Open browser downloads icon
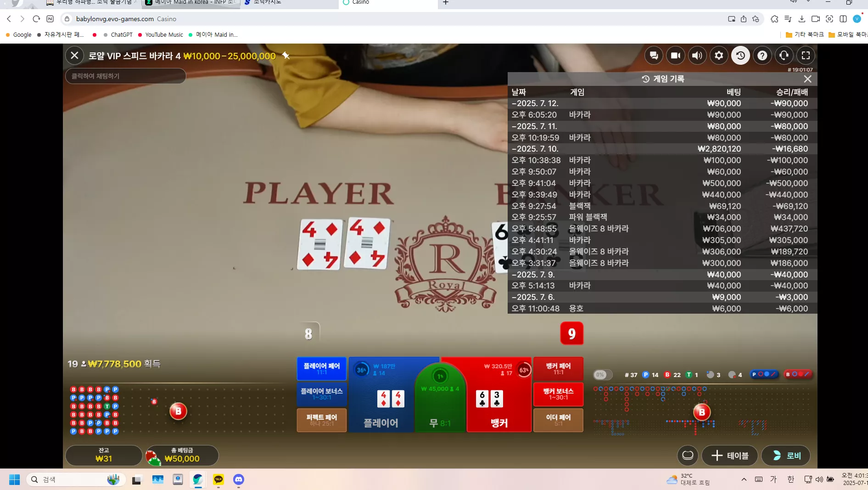 (802, 19)
